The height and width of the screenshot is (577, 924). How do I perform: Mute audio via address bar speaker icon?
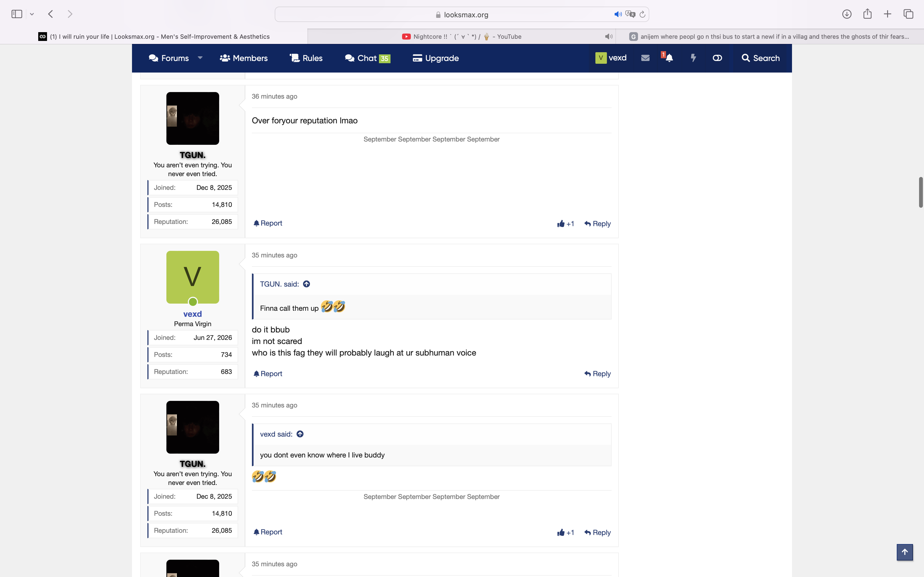pos(617,15)
